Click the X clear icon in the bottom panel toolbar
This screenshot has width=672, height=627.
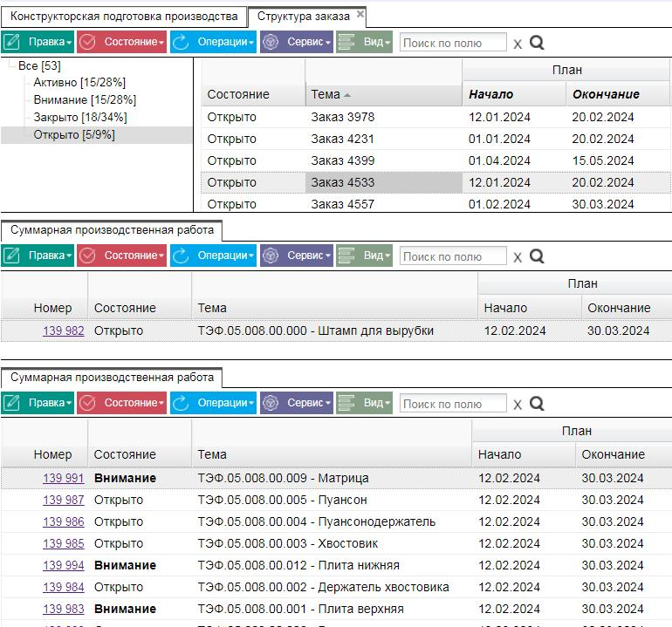coord(518,405)
